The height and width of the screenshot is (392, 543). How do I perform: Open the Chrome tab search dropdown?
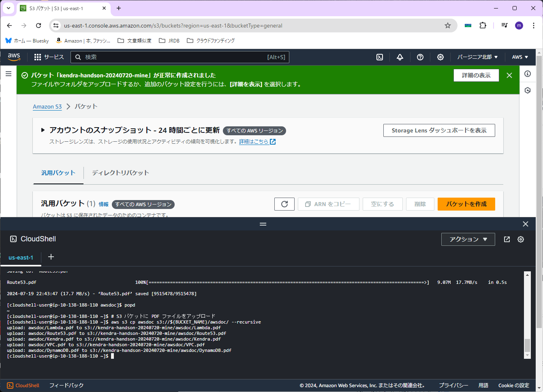8,8
